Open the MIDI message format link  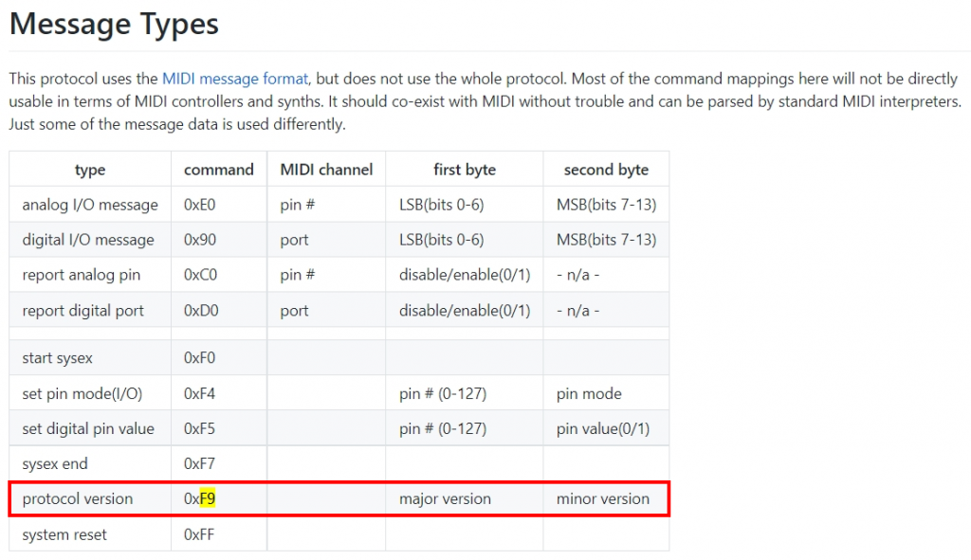(234, 79)
